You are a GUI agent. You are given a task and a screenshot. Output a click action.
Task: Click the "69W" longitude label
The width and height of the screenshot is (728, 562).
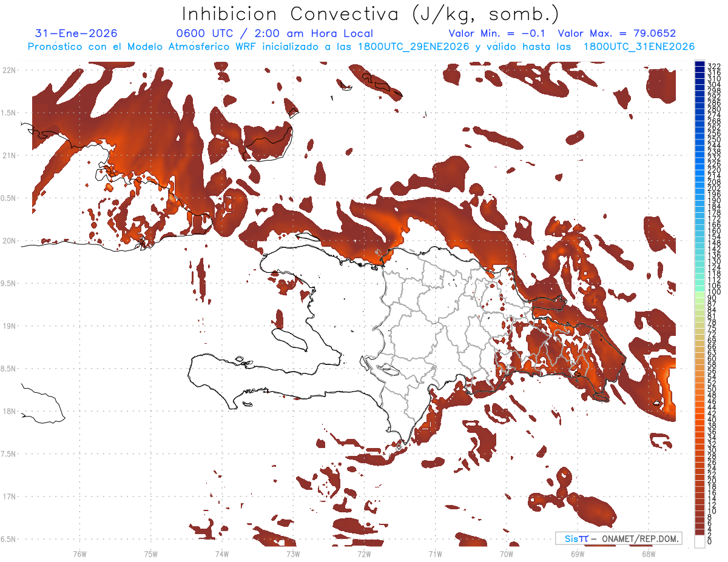(x=577, y=554)
